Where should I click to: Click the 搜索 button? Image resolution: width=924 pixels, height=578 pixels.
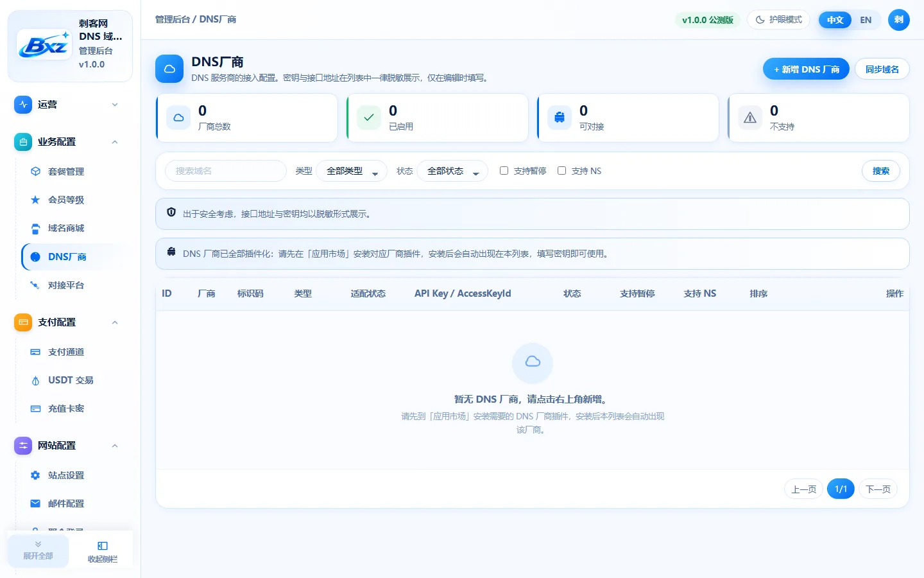[x=881, y=171]
